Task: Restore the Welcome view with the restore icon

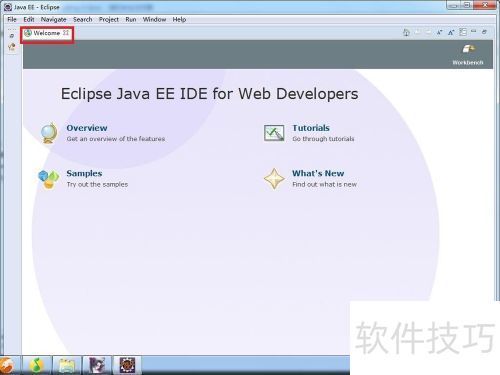Action: tap(484, 32)
